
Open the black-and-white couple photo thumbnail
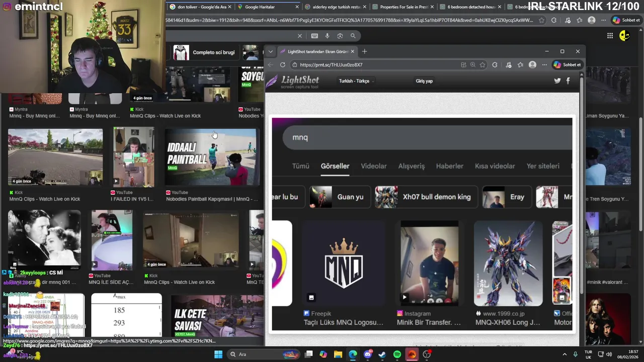(x=44, y=239)
